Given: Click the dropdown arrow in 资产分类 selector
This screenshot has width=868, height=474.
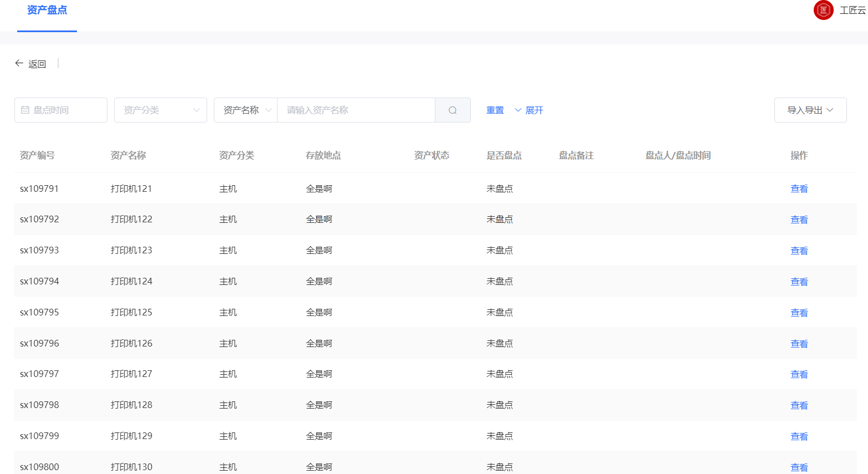Looking at the screenshot, I should coord(198,110).
